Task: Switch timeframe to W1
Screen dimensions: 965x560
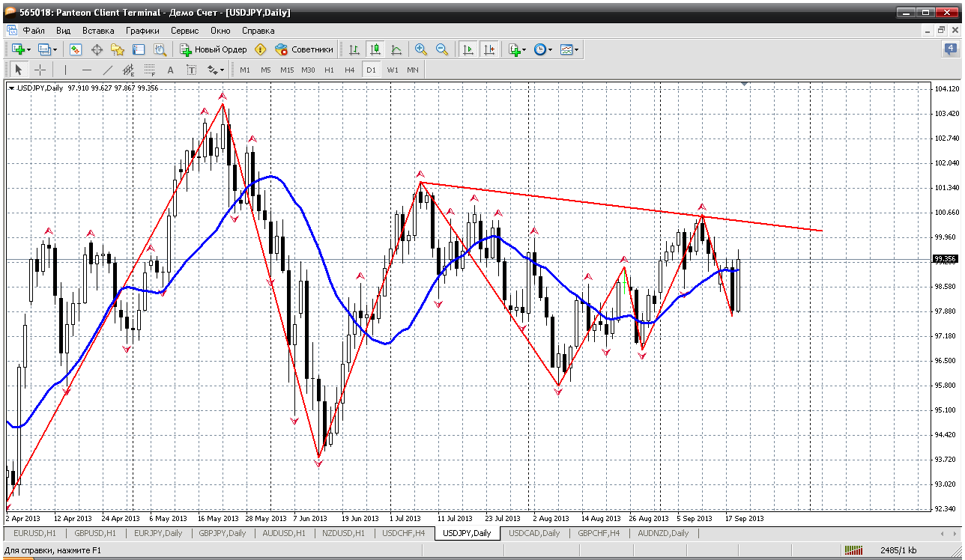Action: pos(393,70)
